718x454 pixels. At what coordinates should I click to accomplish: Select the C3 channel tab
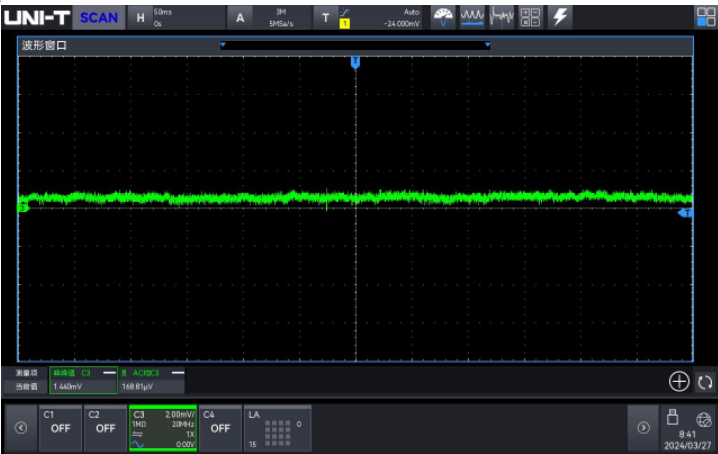click(162, 427)
